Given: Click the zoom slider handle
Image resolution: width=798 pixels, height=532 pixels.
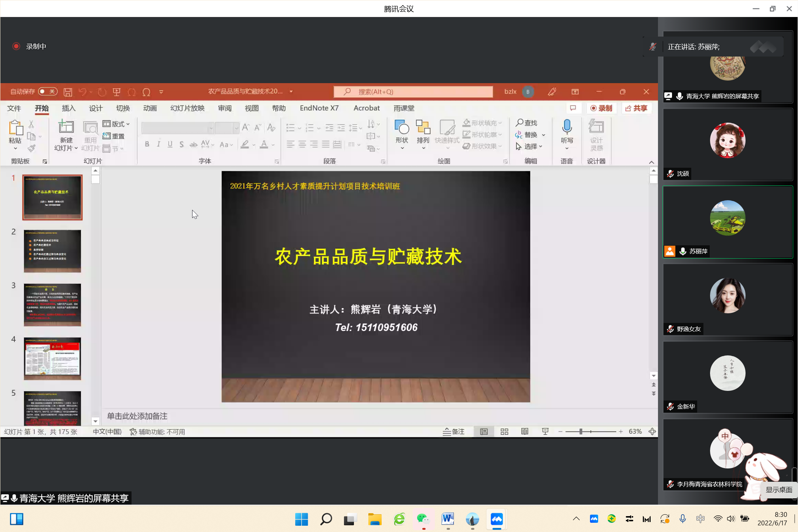Looking at the screenshot, I should pyautogui.click(x=581, y=432).
